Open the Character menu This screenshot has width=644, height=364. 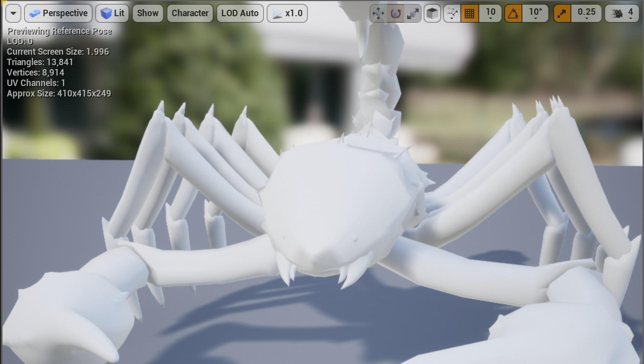(190, 13)
